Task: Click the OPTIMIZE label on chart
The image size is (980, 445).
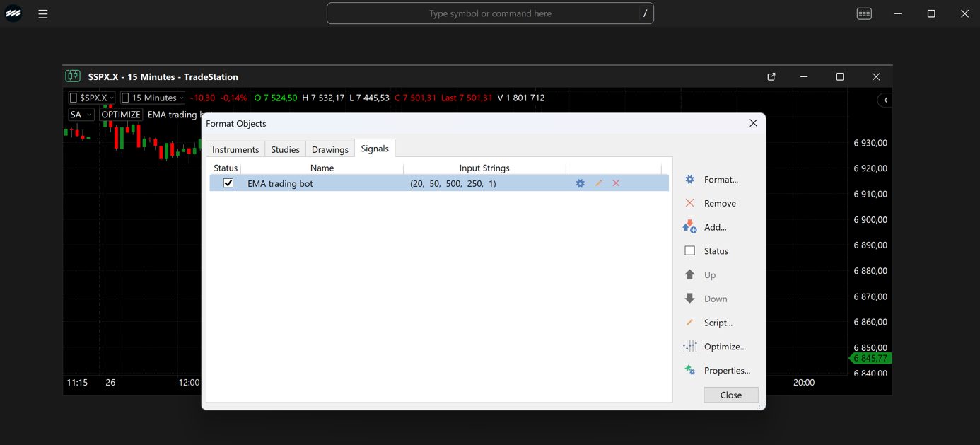Action: [x=121, y=115]
